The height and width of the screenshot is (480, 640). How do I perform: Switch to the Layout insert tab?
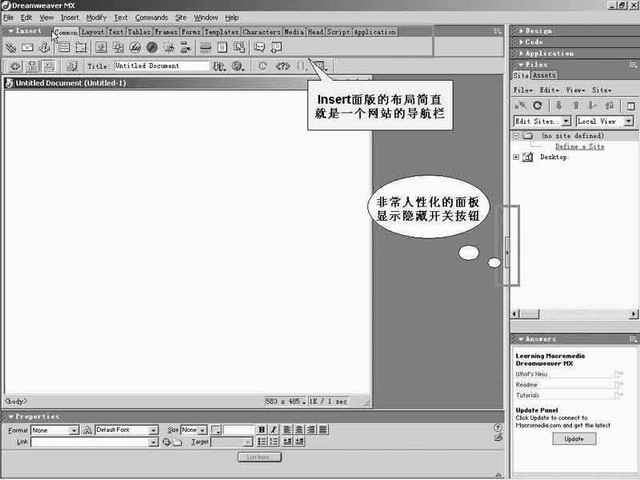[x=93, y=31]
